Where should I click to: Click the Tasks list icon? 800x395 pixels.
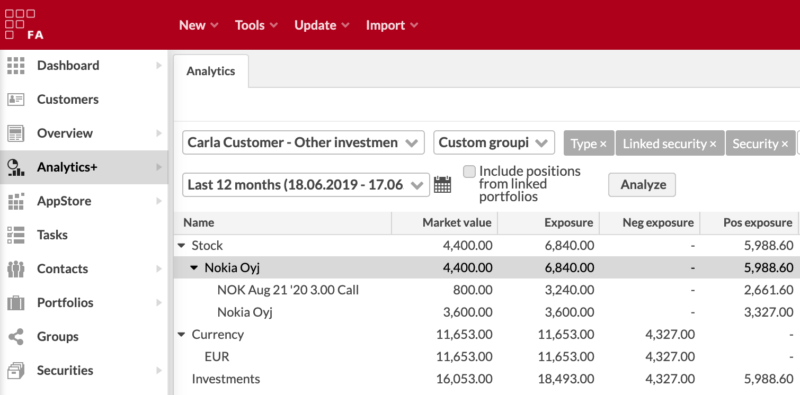point(16,235)
